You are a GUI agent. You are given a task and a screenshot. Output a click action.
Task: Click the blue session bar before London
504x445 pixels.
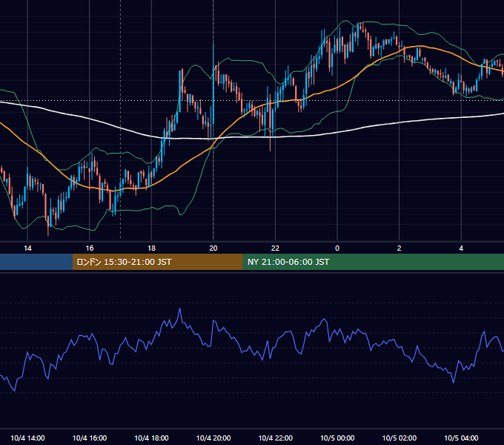36,262
